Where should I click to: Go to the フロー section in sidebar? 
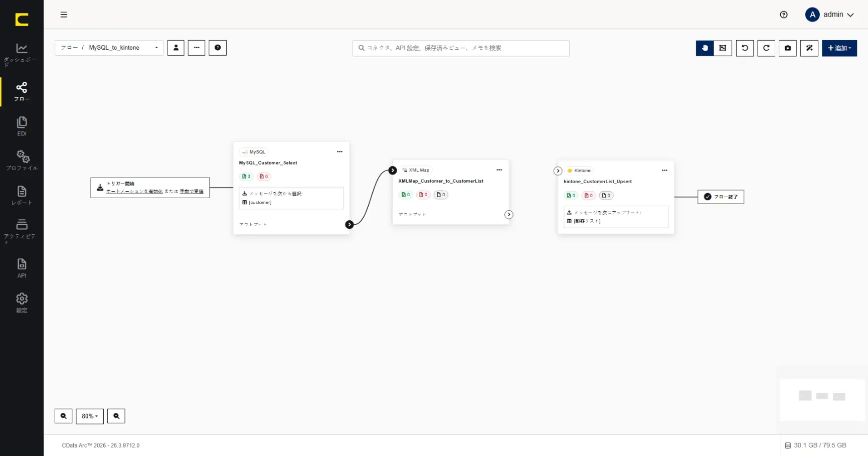(22, 92)
